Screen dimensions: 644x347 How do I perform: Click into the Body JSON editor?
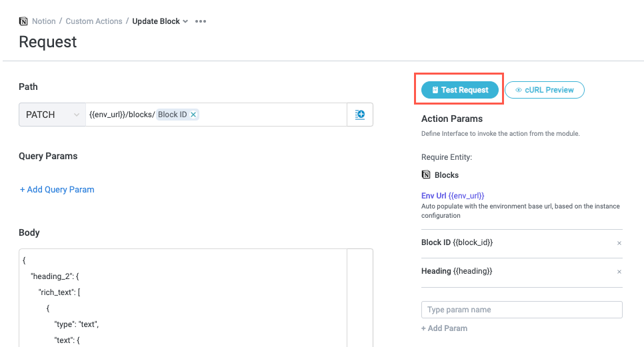183,298
